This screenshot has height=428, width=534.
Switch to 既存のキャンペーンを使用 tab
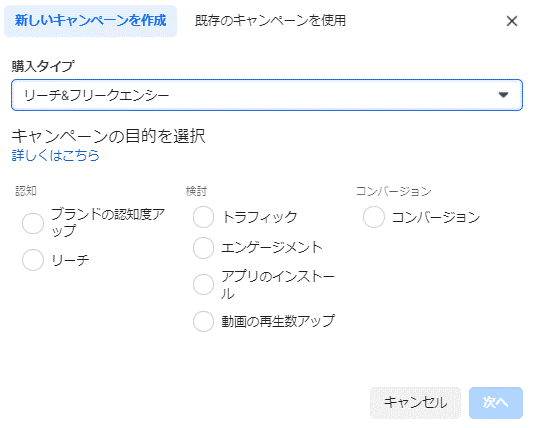(270, 21)
